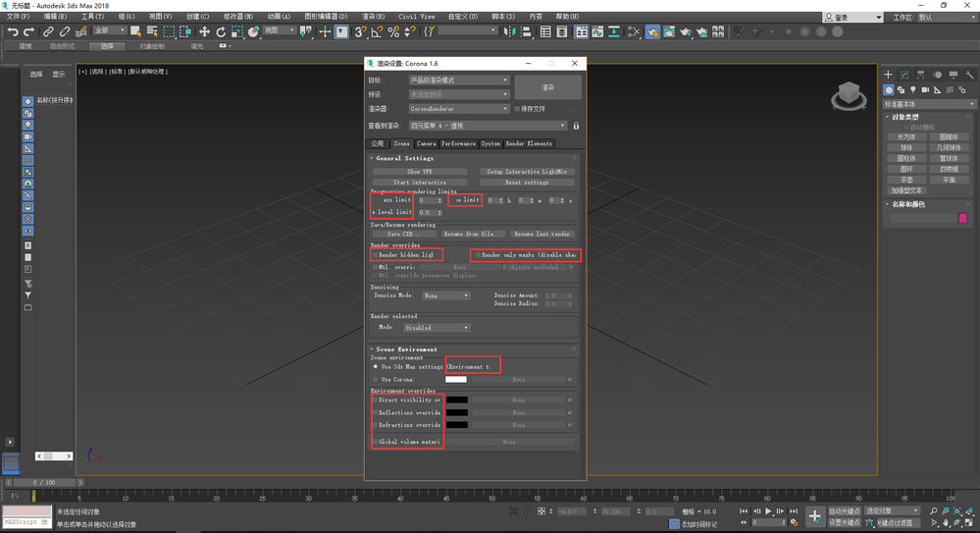Toggle Angle Snap icon
This screenshot has height=533, width=980.
point(377,31)
